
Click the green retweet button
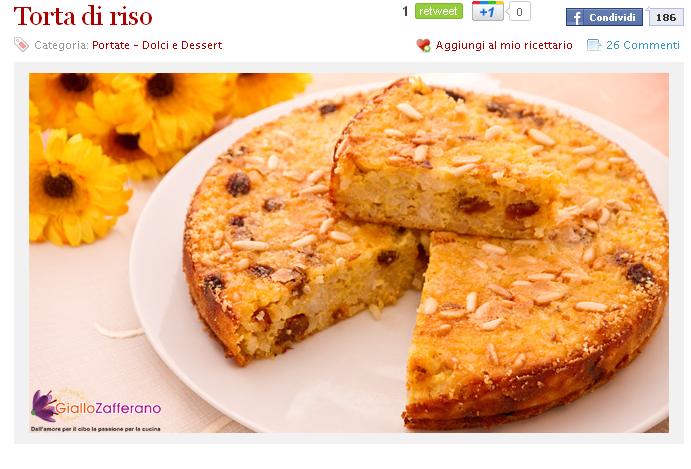[438, 11]
